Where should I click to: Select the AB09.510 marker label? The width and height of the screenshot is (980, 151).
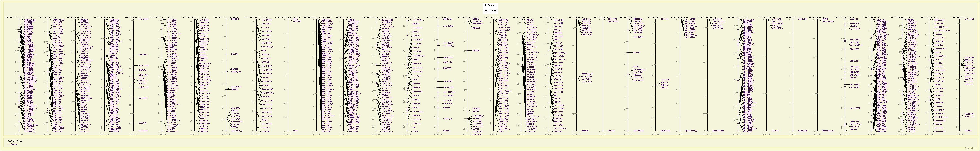click(x=665, y=130)
